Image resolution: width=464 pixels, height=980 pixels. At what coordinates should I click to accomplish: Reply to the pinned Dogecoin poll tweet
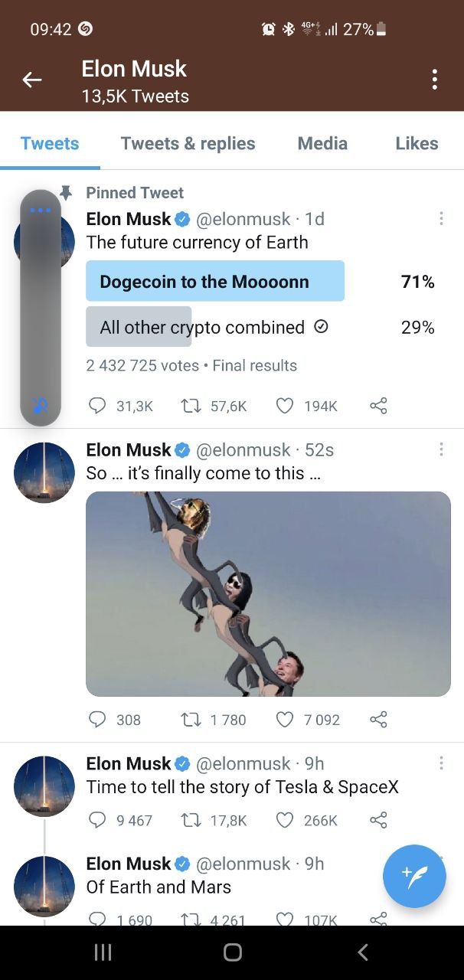point(97,406)
